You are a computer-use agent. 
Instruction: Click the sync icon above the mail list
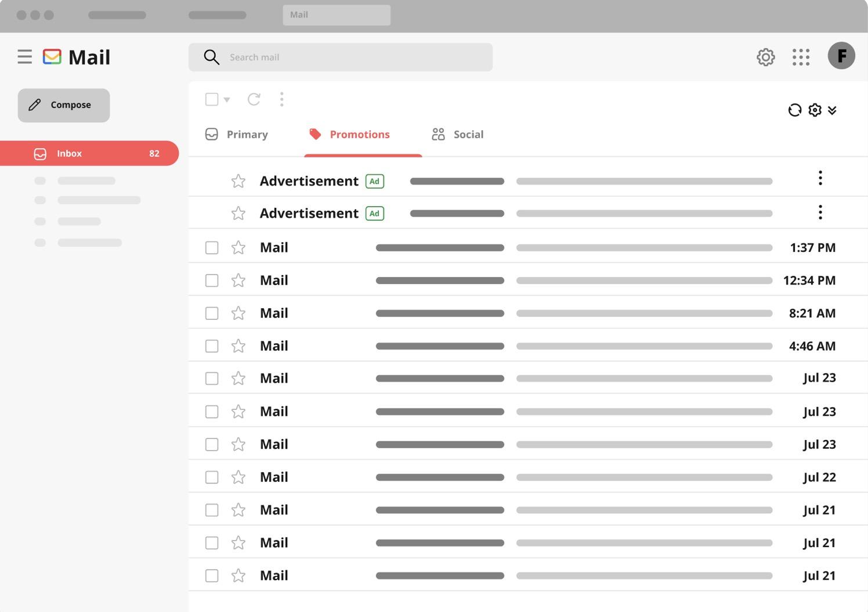pyautogui.click(x=794, y=110)
